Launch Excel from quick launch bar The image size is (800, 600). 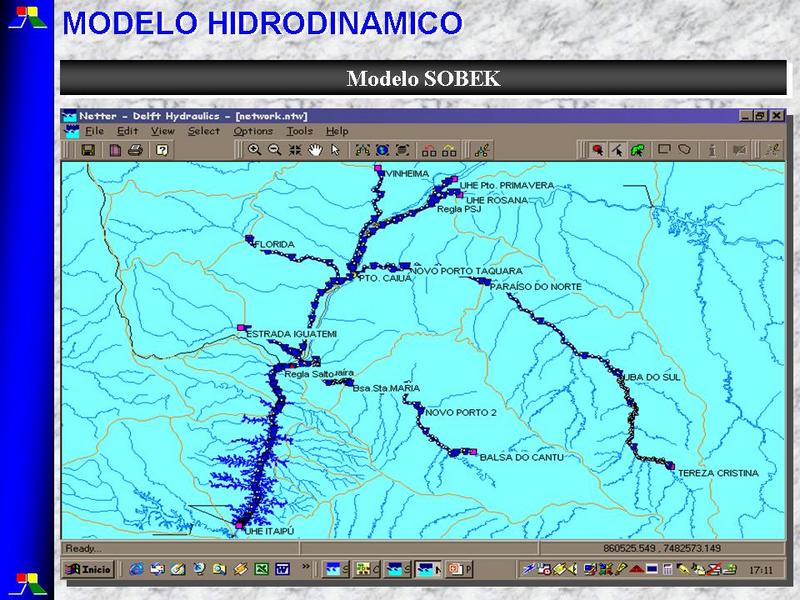261,569
